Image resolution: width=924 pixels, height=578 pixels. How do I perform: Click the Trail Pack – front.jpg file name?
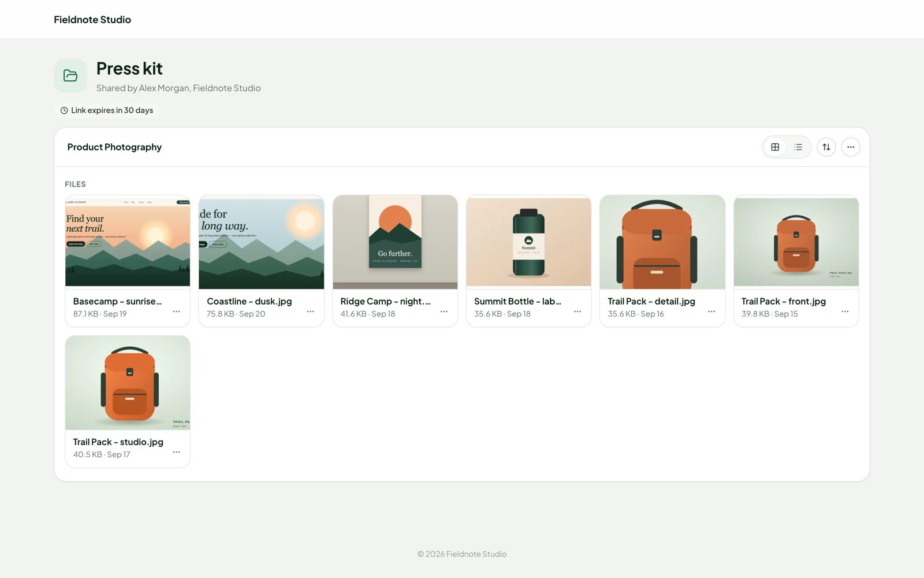(784, 301)
